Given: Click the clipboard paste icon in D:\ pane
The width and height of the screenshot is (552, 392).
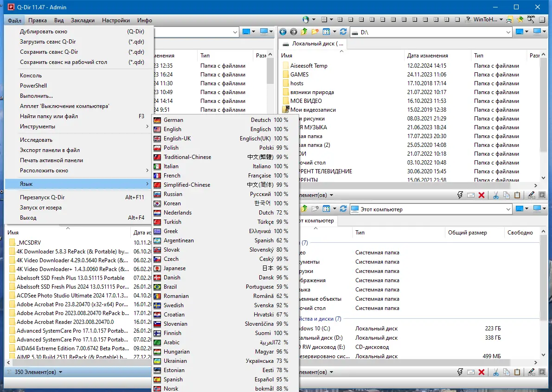Looking at the screenshot, I should pos(517,195).
